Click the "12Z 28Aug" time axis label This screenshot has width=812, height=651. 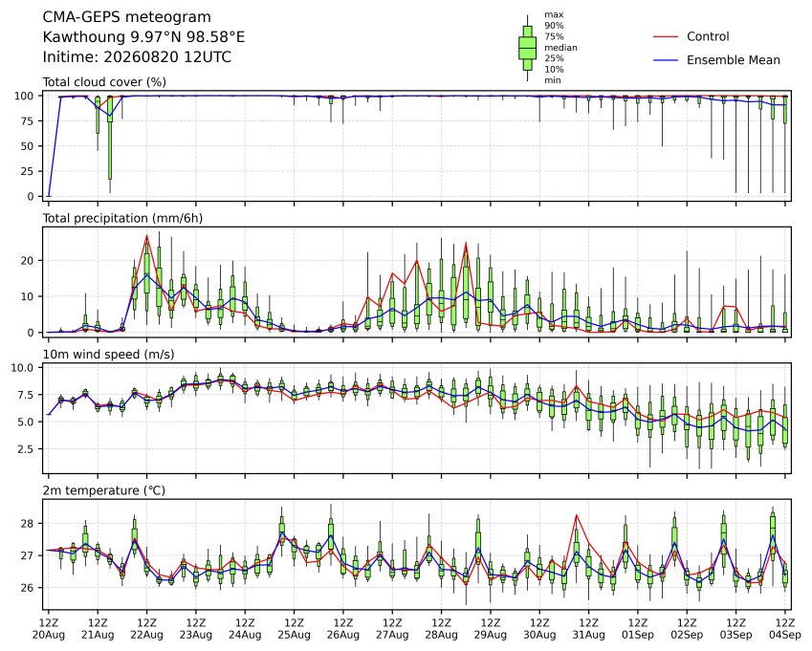coord(442,629)
